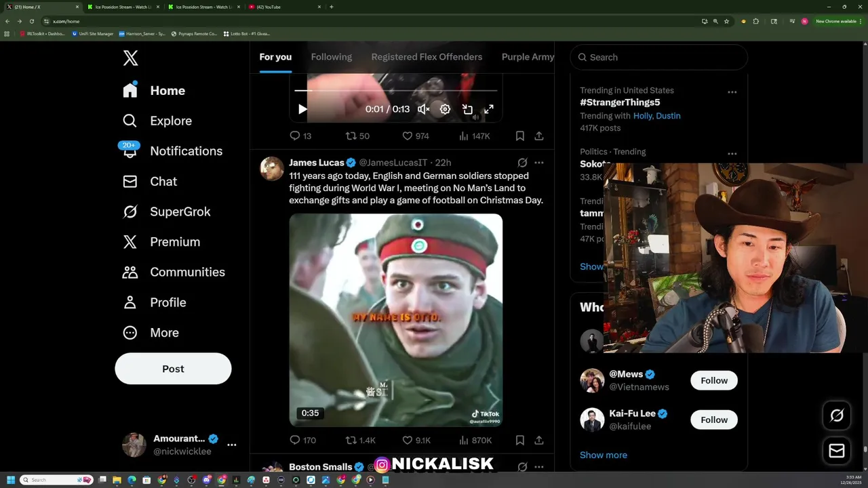
Task: Click the X logo in the sidebar
Action: (130, 58)
